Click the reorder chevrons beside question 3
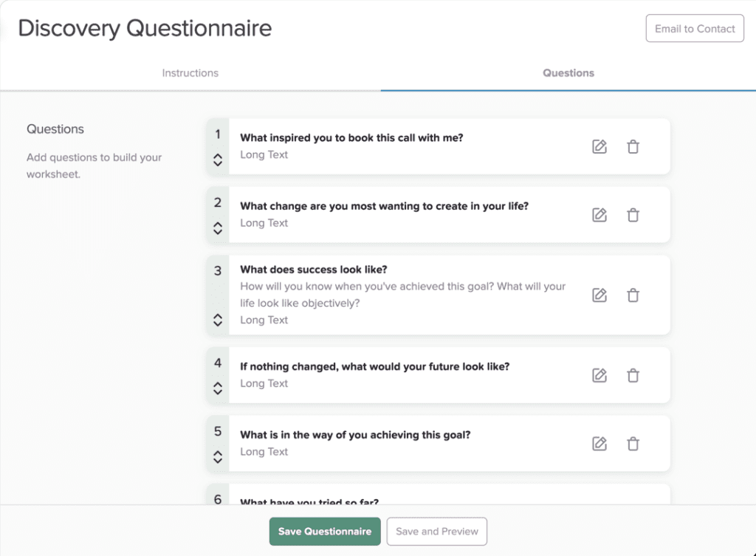Viewport: 756px width, 556px height. 217,320
